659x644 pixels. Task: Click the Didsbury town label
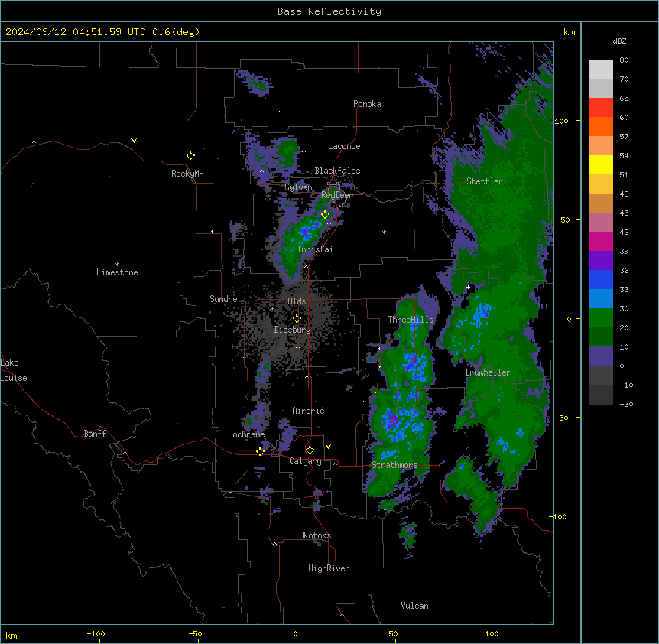pyautogui.click(x=293, y=330)
